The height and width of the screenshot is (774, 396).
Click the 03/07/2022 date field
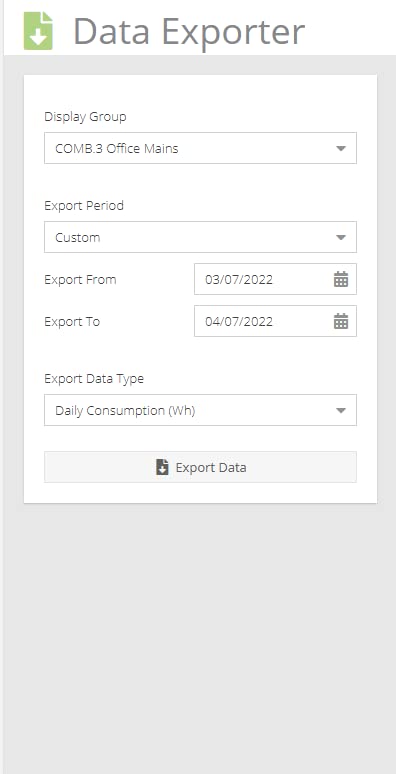click(276, 279)
